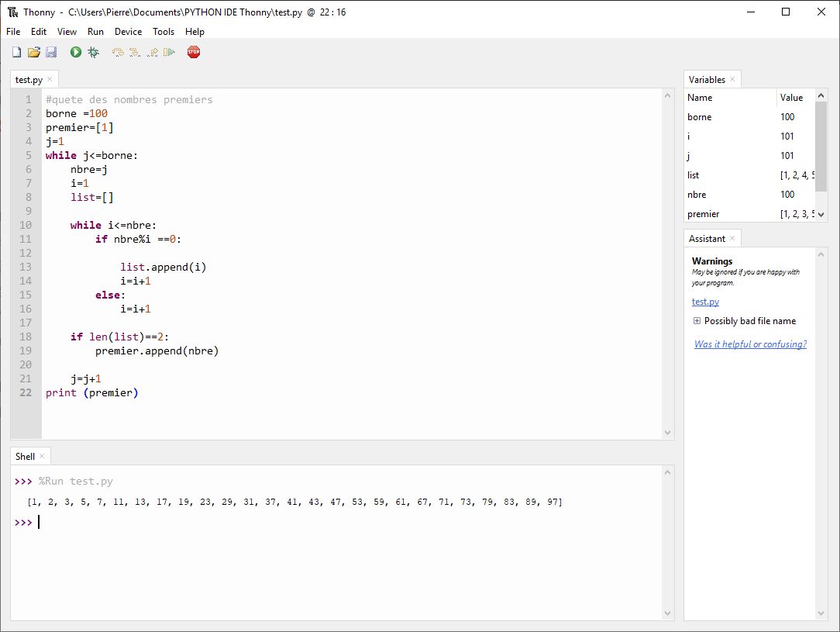Click the Shell scroll down arrow
Screen dimensions: 840x632
click(x=667, y=613)
